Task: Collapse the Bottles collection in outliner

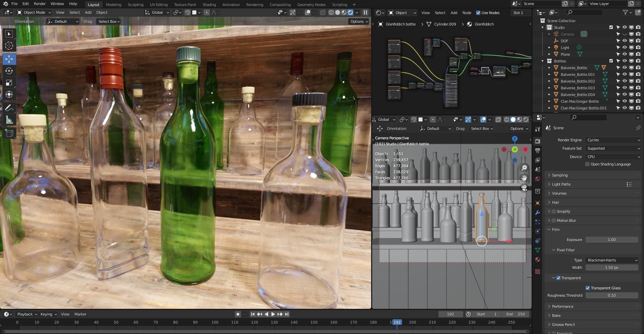Action: tap(543, 61)
